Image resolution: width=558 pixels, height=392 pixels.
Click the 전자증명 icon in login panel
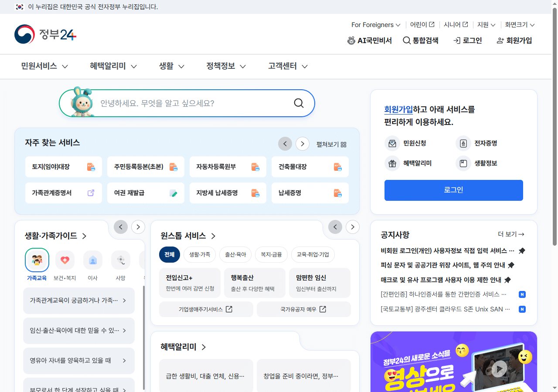click(x=463, y=143)
